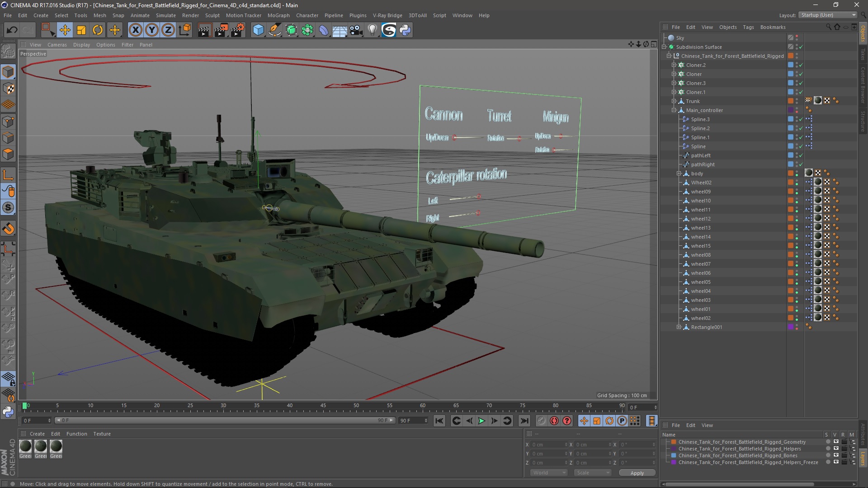
Task: Open the Character menu
Action: click(307, 15)
